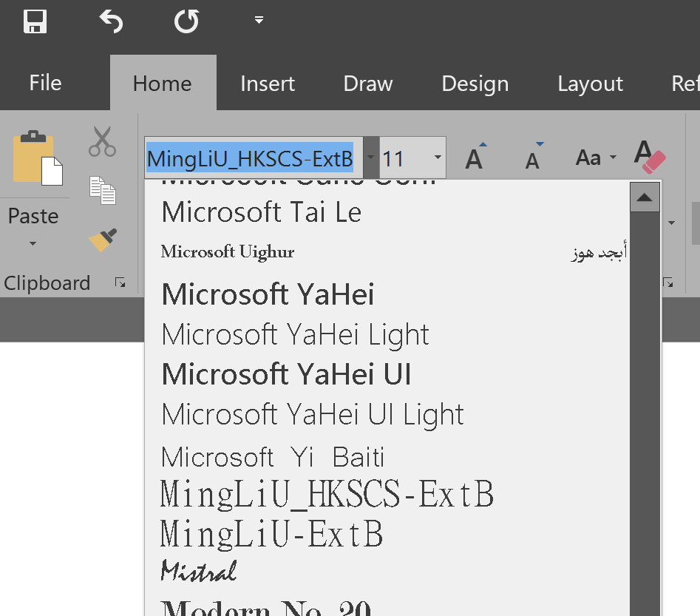Select the Mistral font

point(197,569)
